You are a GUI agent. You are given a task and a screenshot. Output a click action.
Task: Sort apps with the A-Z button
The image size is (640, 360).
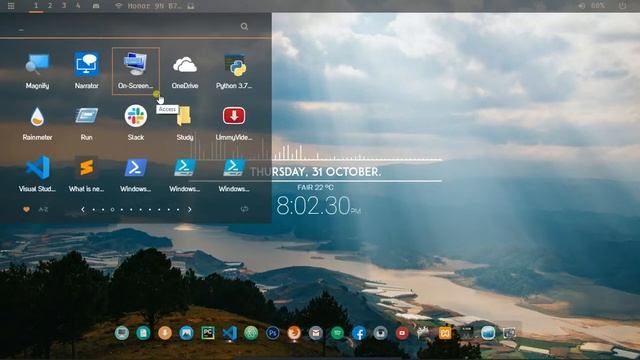pos(43,209)
